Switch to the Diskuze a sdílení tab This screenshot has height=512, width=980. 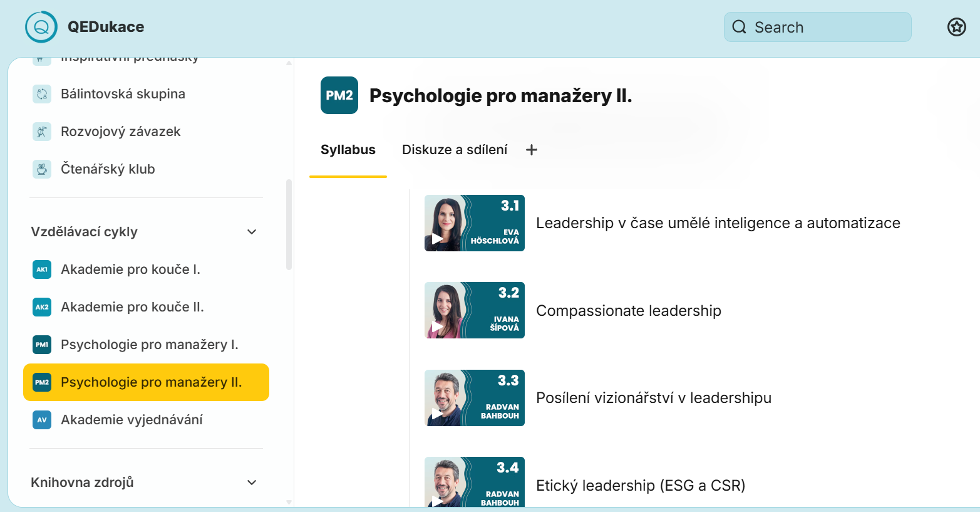click(x=455, y=149)
